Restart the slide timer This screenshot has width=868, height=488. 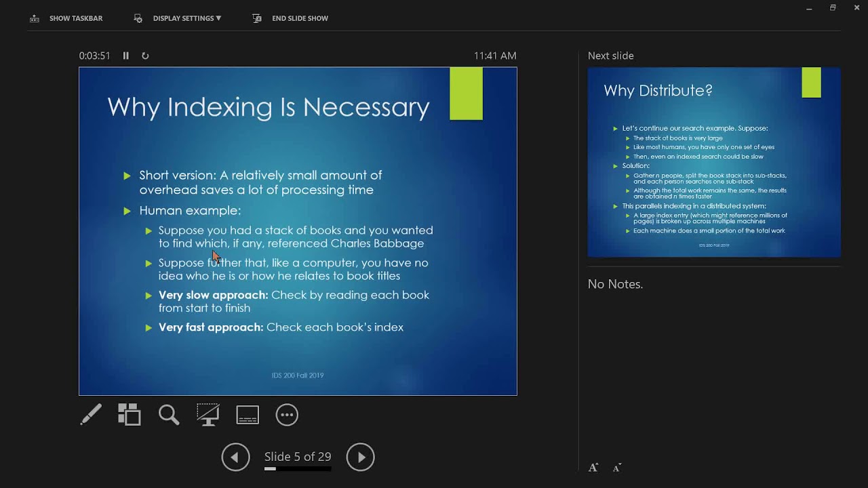(x=145, y=56)
